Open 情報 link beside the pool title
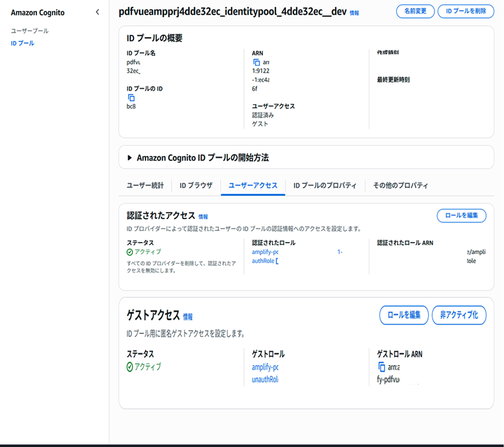 click(354, 13)
